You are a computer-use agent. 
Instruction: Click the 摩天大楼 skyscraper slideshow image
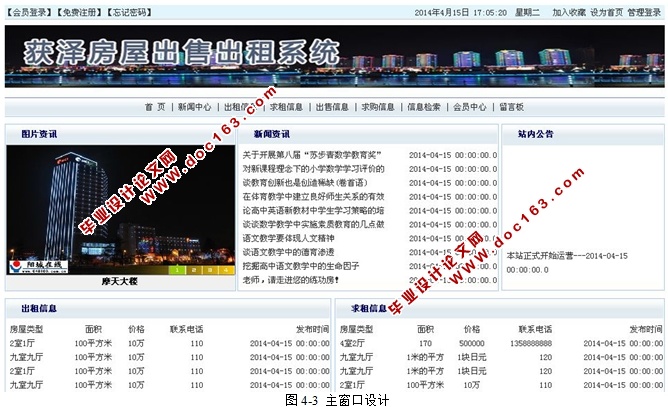pyautogui.click(x=121, y=210)
